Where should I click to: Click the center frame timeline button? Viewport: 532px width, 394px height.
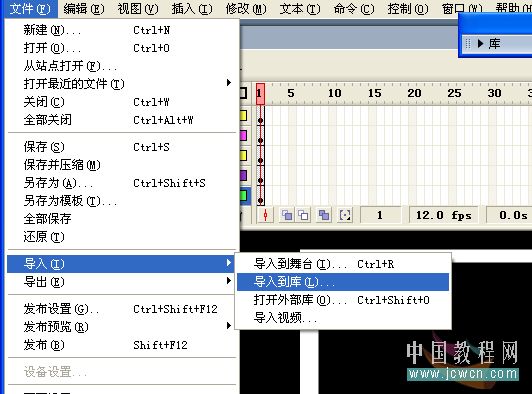[x=265, y=215]
